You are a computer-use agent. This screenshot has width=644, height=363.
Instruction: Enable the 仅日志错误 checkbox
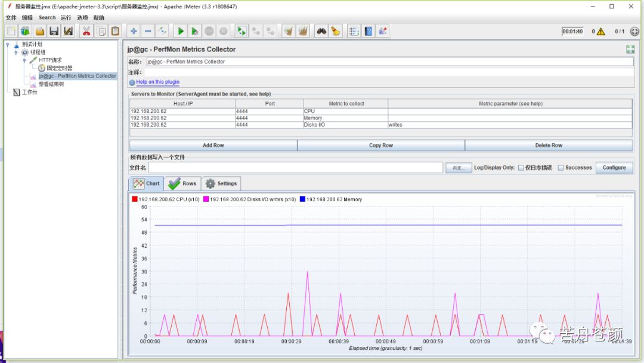[521, 168]
